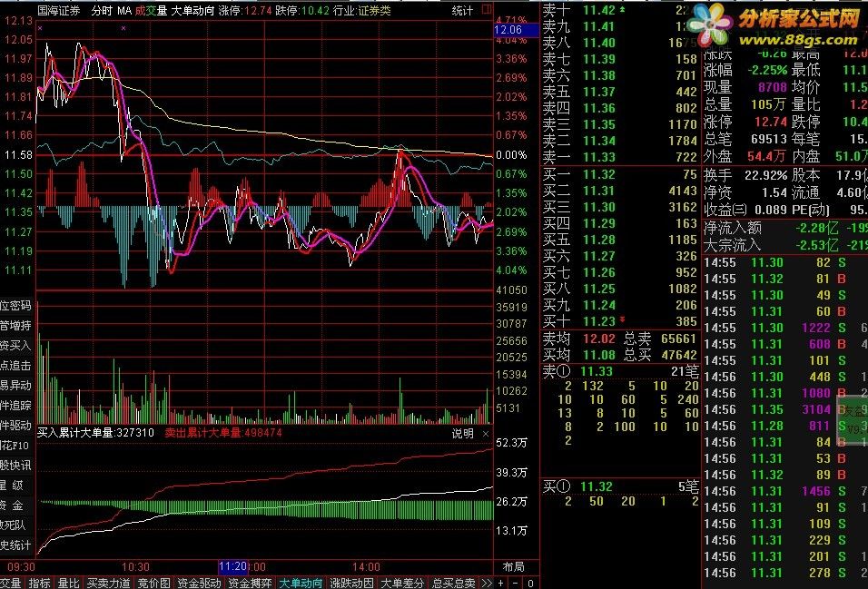Switch to the 资金驱动 tab
This screenshot has width=868, height=589.
pyautogui.click(x=199, y=583)
